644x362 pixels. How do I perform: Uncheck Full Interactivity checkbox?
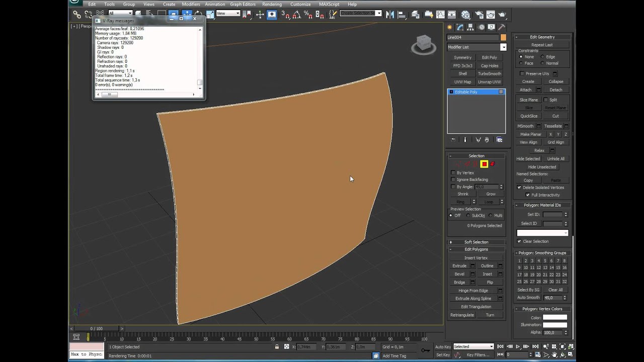pos(528,195)
